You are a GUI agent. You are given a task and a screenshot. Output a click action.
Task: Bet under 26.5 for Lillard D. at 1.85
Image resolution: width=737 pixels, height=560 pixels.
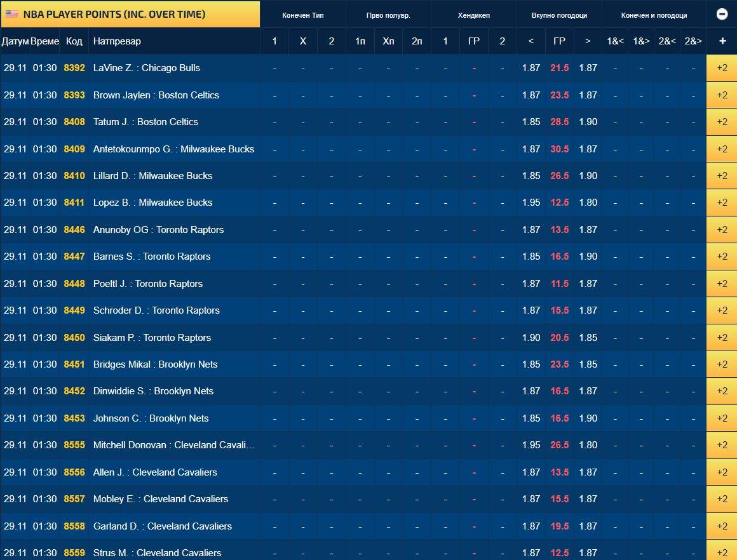pyautogui.click(x=531, y=176)
